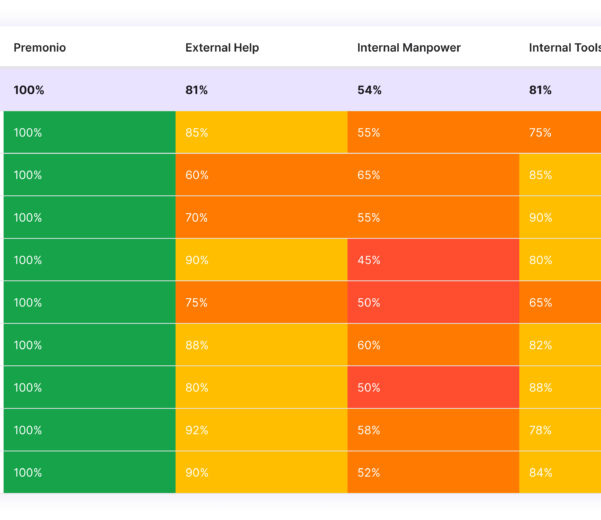Click the 54% summary value under Internal Manpower
Screen dimensions: 601x520
tap(370, 90)
